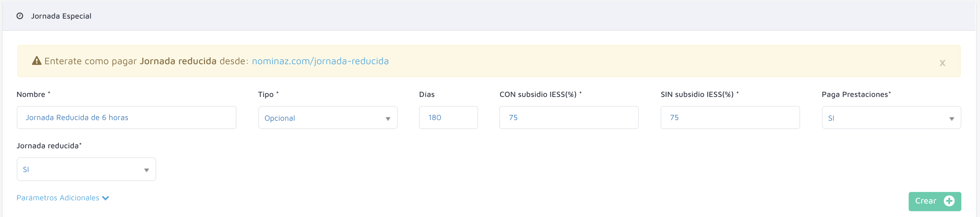Image resolution: width=980 pixels, height=217 pixels.
Task: Click the warning triangle icon in alert
Action: (37, 61)
